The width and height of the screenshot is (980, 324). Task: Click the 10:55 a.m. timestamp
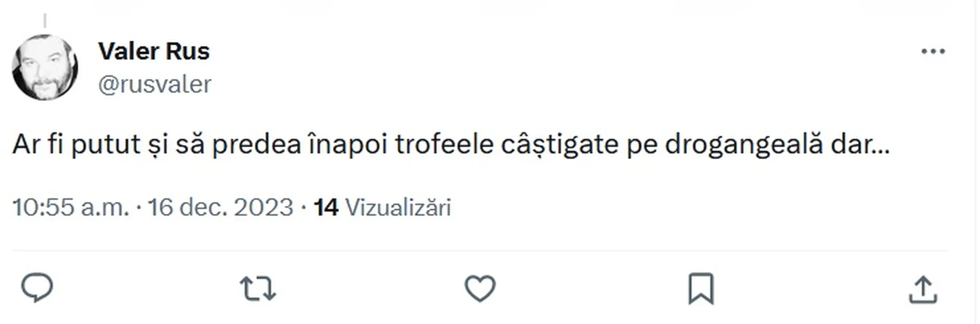(x=70, y=207)
